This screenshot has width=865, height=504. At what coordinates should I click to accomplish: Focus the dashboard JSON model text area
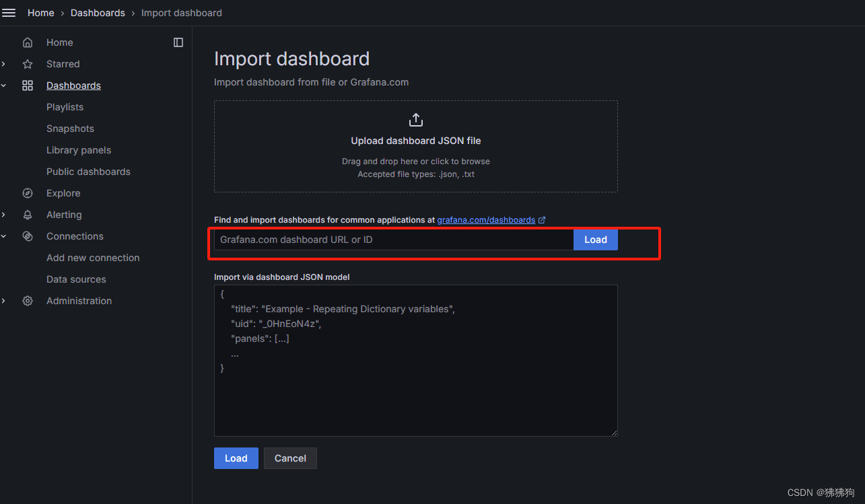(416, 361)
